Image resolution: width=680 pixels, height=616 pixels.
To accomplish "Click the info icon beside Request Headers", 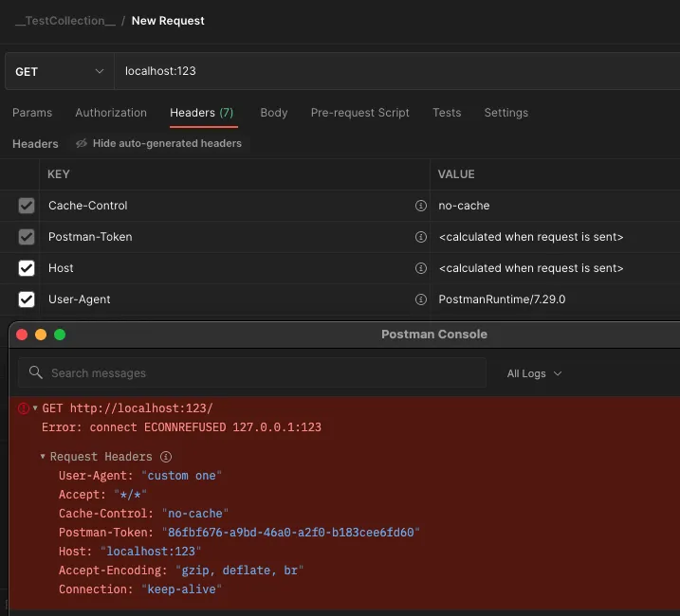I will (x=166, y=457).
